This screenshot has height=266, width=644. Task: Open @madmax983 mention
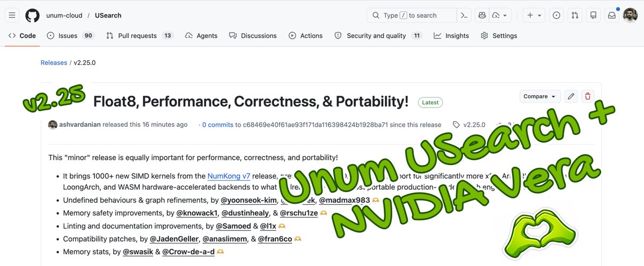345,200
